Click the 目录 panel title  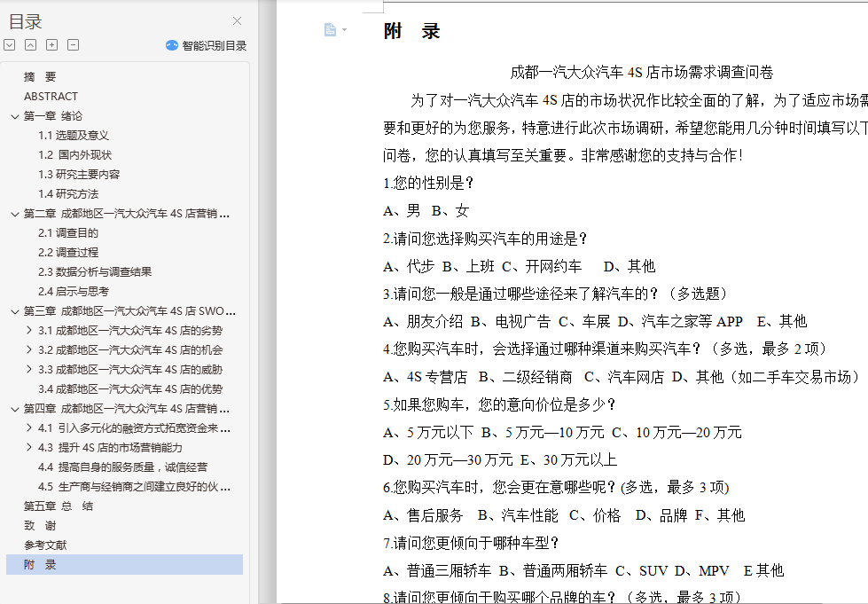[x=26, y=21]
